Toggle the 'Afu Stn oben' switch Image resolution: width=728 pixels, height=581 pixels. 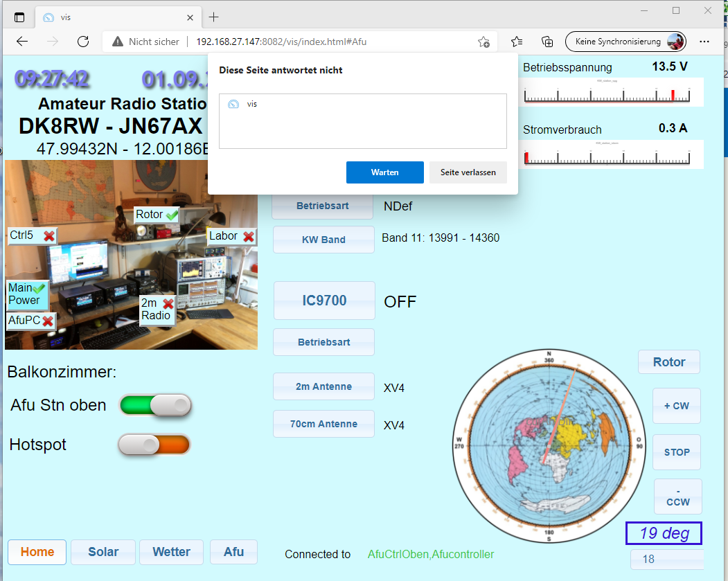(x=156, y=405)
